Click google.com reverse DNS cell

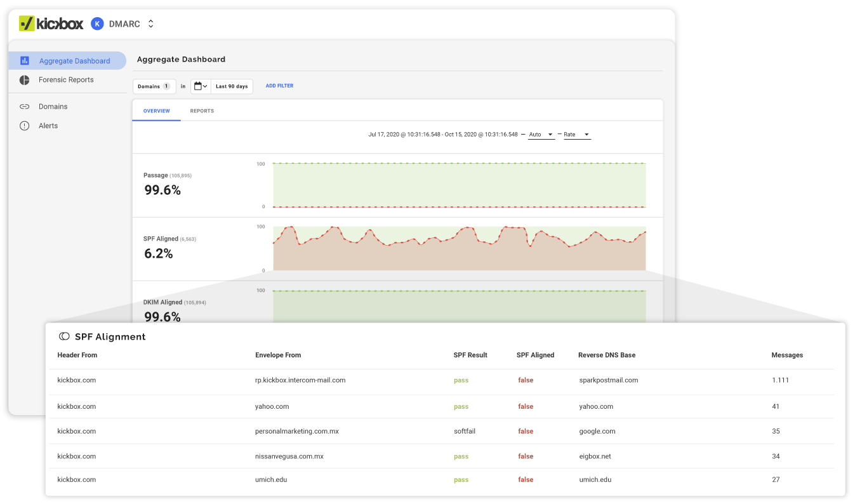597,431
